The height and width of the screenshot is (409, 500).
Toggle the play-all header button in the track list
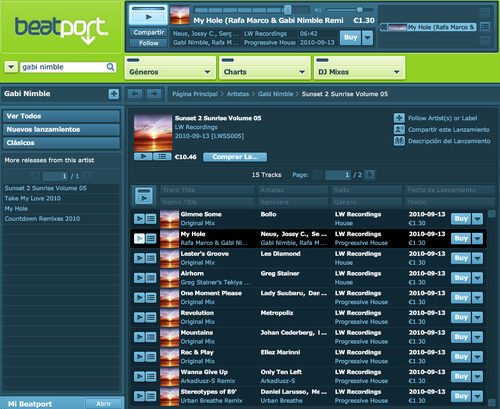(144, 196)
